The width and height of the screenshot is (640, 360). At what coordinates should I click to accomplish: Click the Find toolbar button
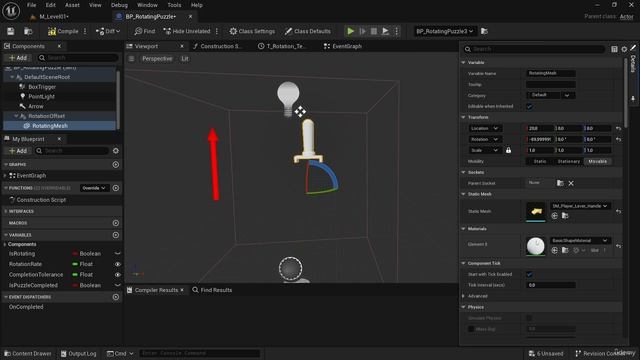click(145, 31)
